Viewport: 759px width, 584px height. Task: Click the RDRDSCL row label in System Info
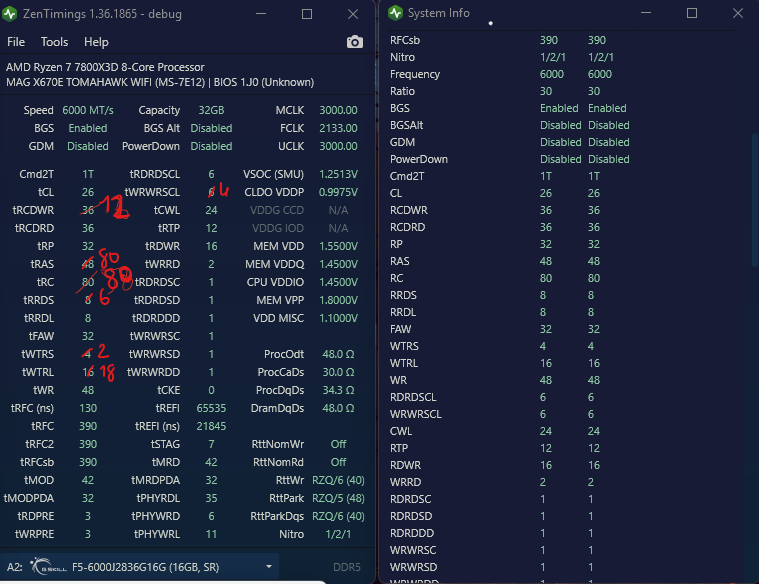tap(413, 398)
